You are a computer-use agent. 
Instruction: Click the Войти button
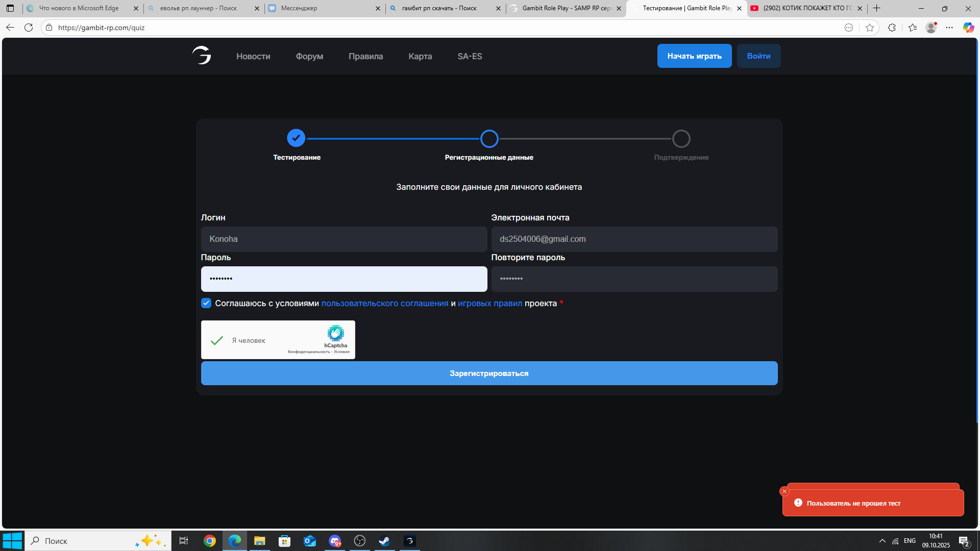pos(758,56)
